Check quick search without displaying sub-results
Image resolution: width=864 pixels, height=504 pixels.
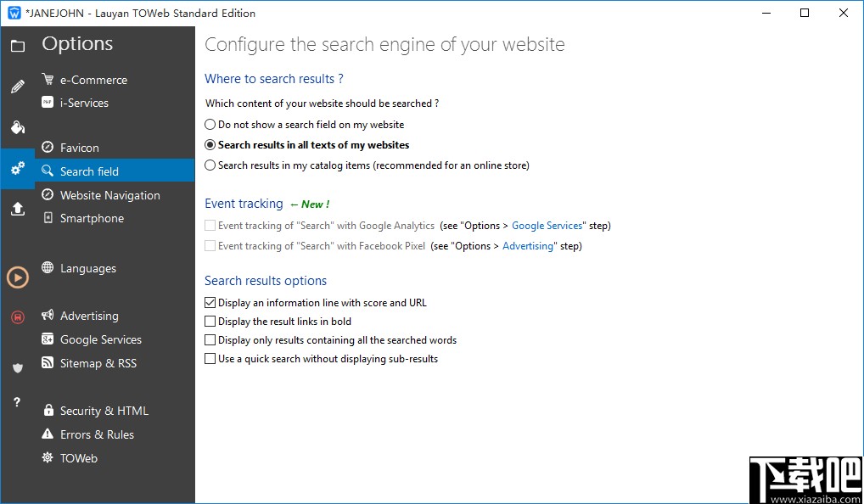pyautogui.click(x=210, y=359)
